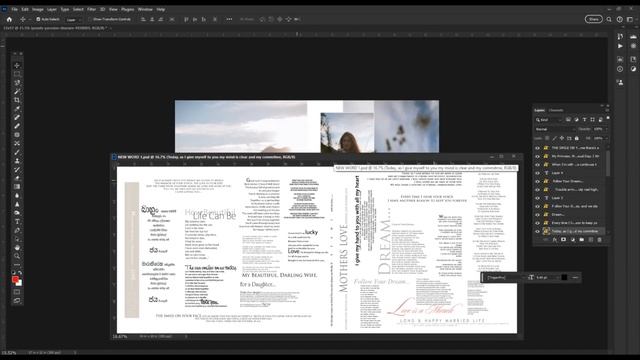The width and height of the screenshot is (640, 360).
Task: Click the background white color swatch
Action: click(x=19, y=283)
